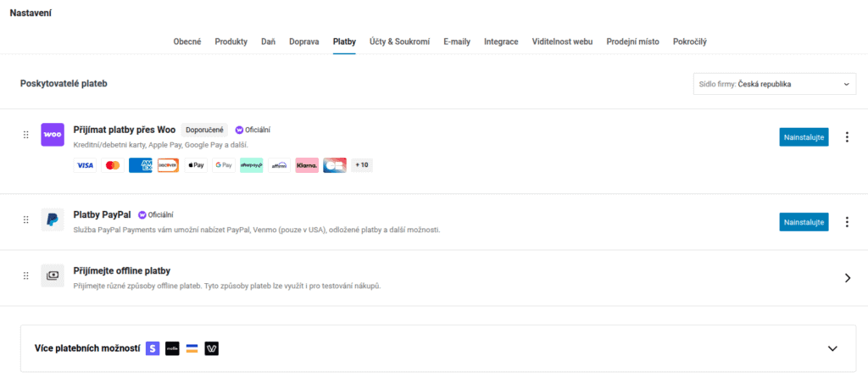Open three-dot menu for Woo payments
The image size is (868, 389).
tap(847, 137)
